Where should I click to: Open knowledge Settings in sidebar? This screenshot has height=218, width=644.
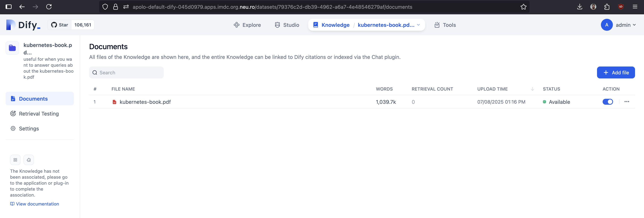coord(29,129)
